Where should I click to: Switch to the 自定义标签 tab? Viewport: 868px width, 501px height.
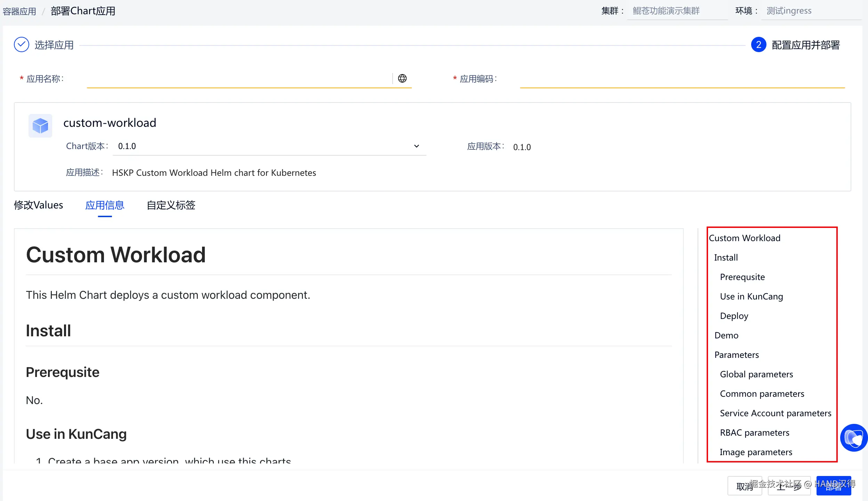point(171,205)
